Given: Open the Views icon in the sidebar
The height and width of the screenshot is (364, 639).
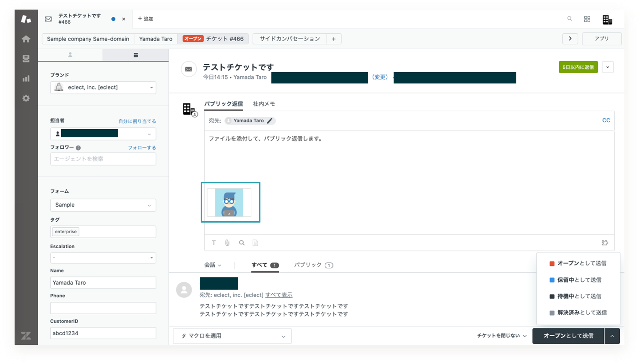Looking at the screenshot, I should [x=26, y=59].
